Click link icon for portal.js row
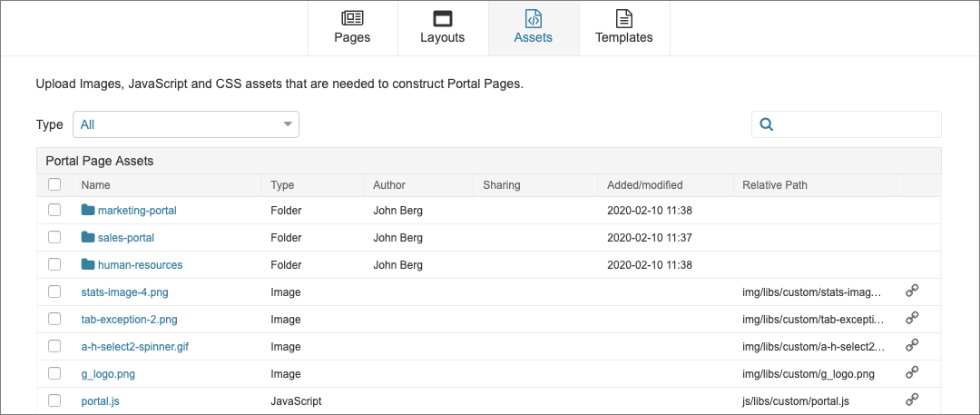This screenshot has width=980, height=415. click(x=912, y=400)
